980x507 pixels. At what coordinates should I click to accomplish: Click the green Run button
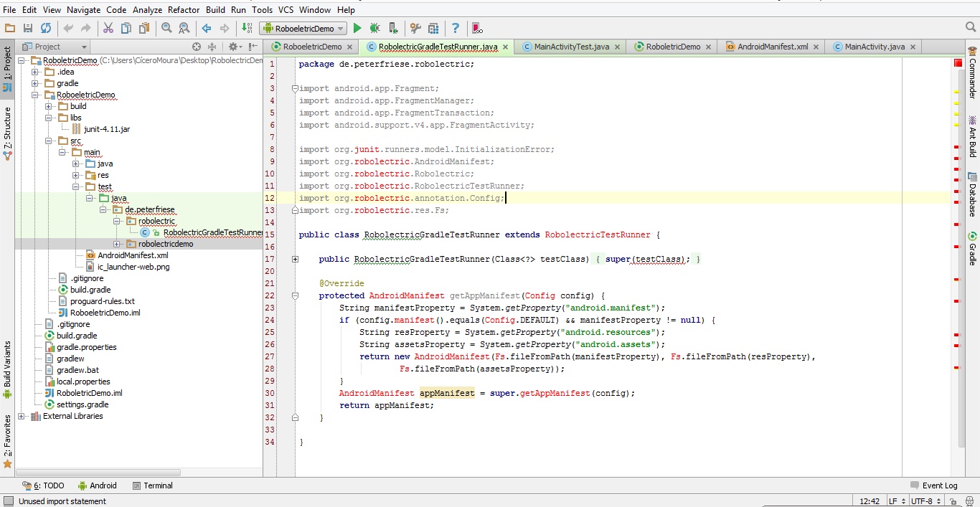point(357,28)
